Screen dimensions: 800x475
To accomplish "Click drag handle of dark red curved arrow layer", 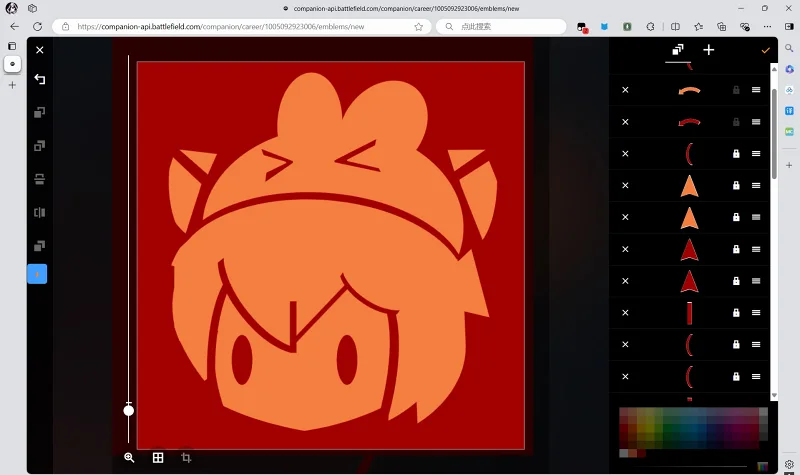I will coord(756,122).
